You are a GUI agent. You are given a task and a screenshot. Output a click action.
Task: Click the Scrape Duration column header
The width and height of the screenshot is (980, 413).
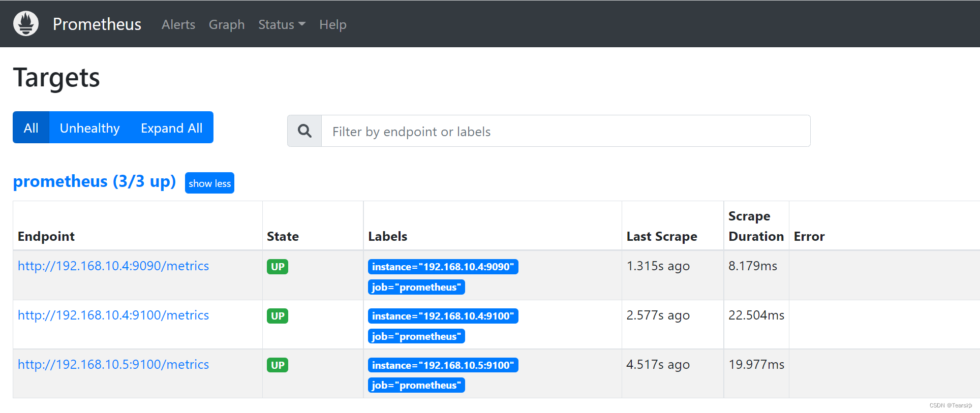pos(756,226)
